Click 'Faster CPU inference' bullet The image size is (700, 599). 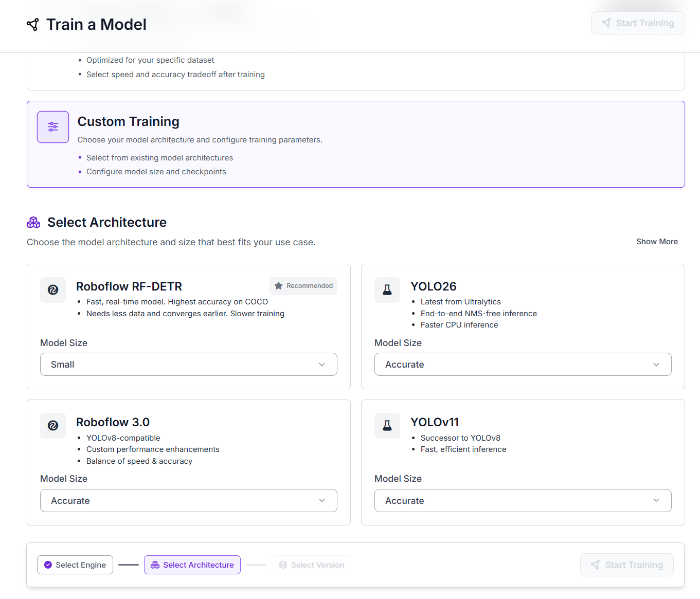pyautogui.click(x=459, y=325)
